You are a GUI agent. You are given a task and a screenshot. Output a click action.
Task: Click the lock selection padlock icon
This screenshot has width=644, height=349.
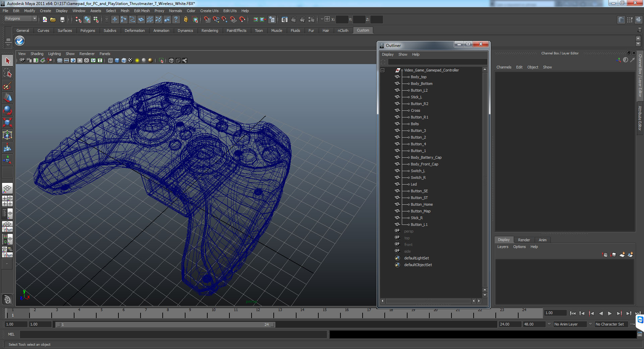pos(185,19)
